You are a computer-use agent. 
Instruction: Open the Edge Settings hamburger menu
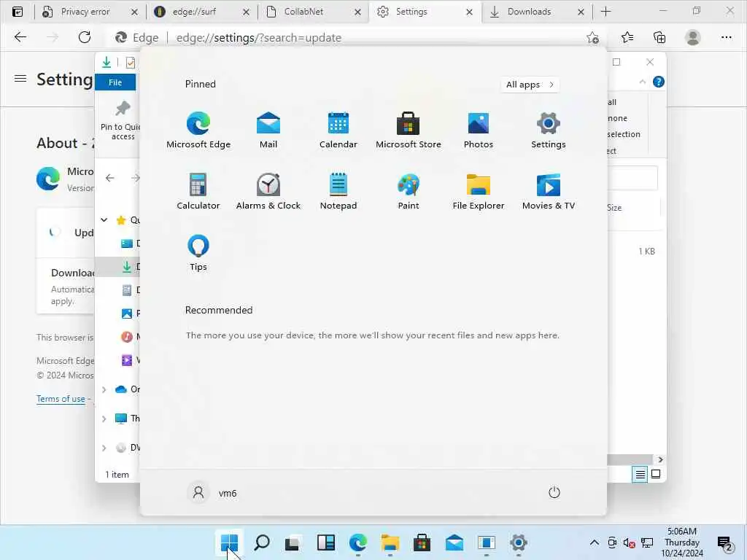(20, 79)
